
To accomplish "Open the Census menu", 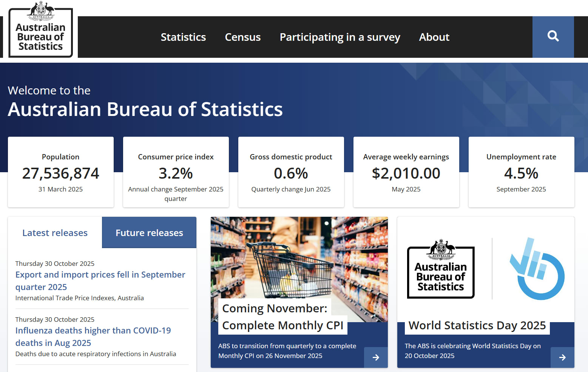I will coord(243,37).
